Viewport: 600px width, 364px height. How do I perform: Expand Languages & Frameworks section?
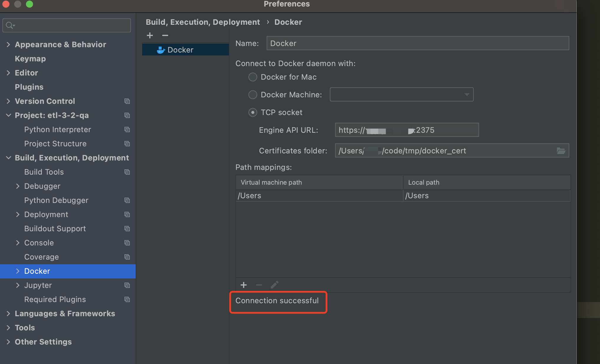coord(8,314)
